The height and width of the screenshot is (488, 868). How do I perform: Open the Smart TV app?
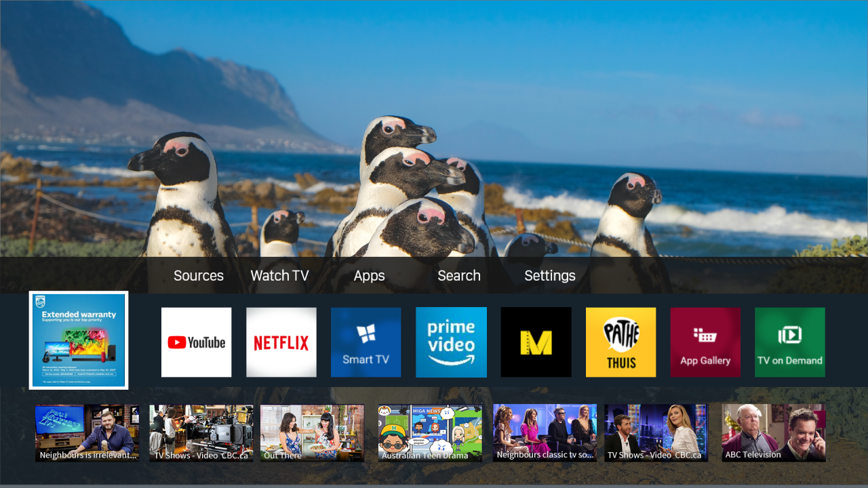[366, 342]
